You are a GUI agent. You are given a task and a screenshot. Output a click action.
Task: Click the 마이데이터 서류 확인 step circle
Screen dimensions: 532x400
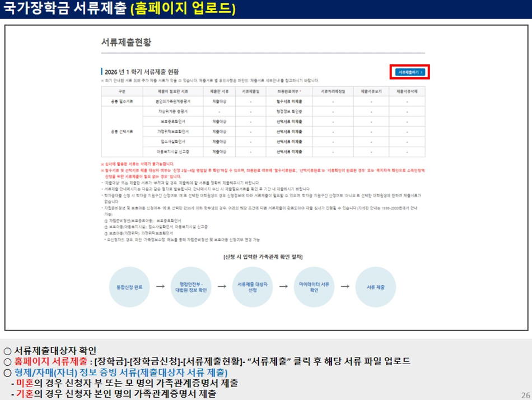314,287
